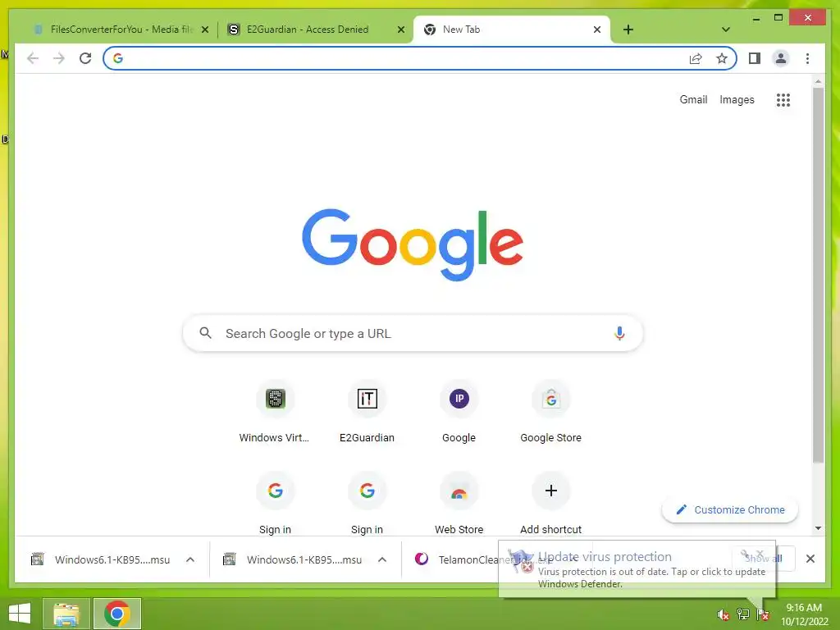This screenshot has width=840, height=630.
Task: Open Gmail link
Action: 693,99
